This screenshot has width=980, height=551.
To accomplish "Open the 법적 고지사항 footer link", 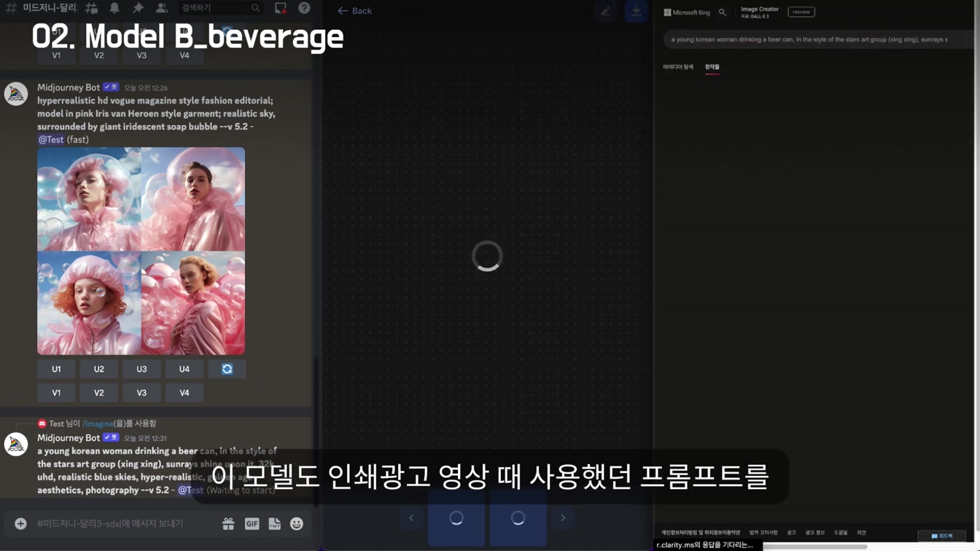I will [763, 533].
